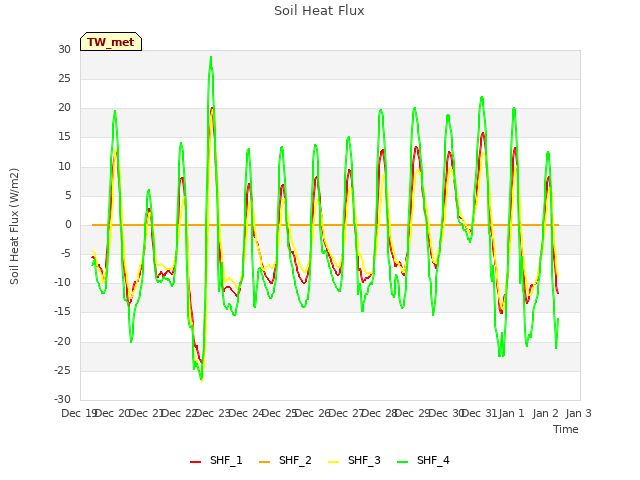The height and width of the screenshot is (480, 640).
Task: Click the Jan 1 x-axis tick label
Action: 511,413
